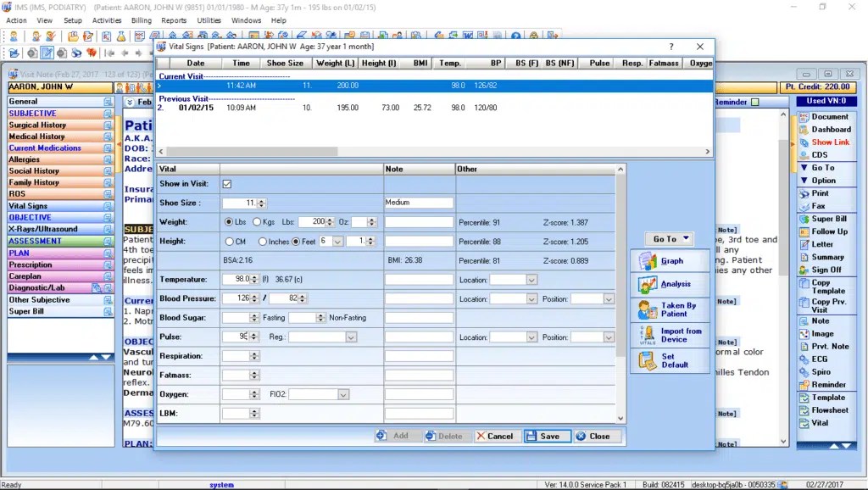Open Super Bill from right sidebar
This screenshot has width=868, height=490.
826,219
